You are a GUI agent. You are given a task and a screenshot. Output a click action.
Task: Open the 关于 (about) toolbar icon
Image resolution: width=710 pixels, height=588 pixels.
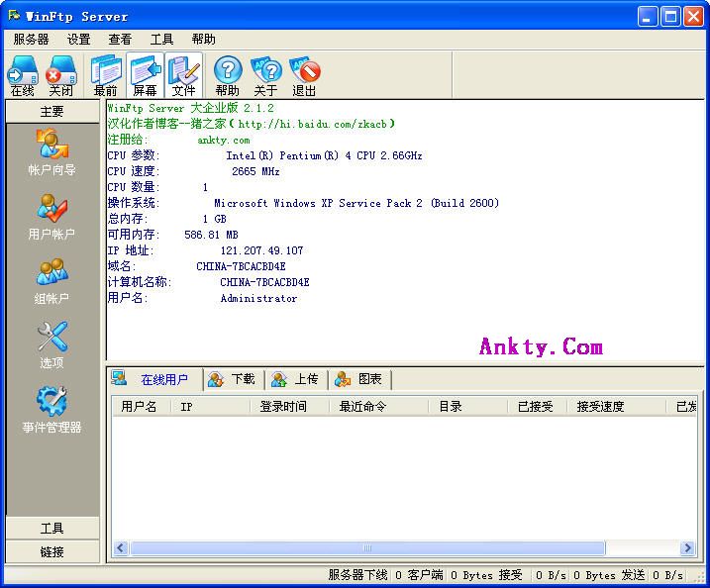click(x=265, y=75)
